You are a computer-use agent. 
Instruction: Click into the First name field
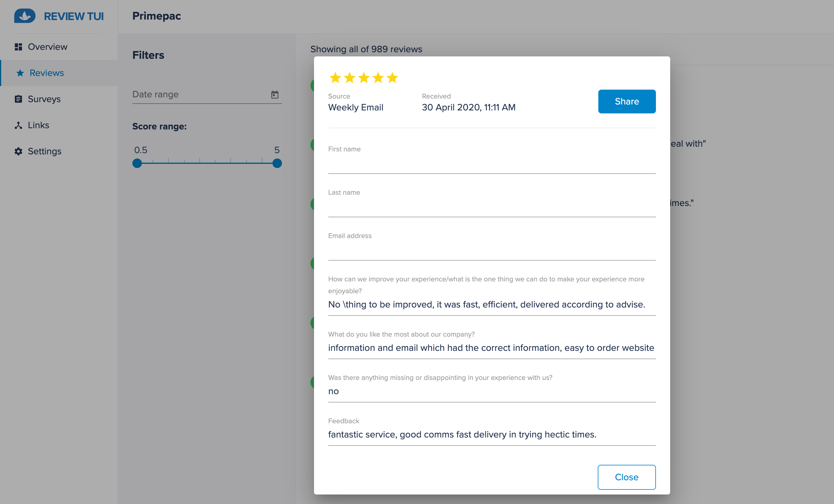pyautogui.click(x=492, y=165)
